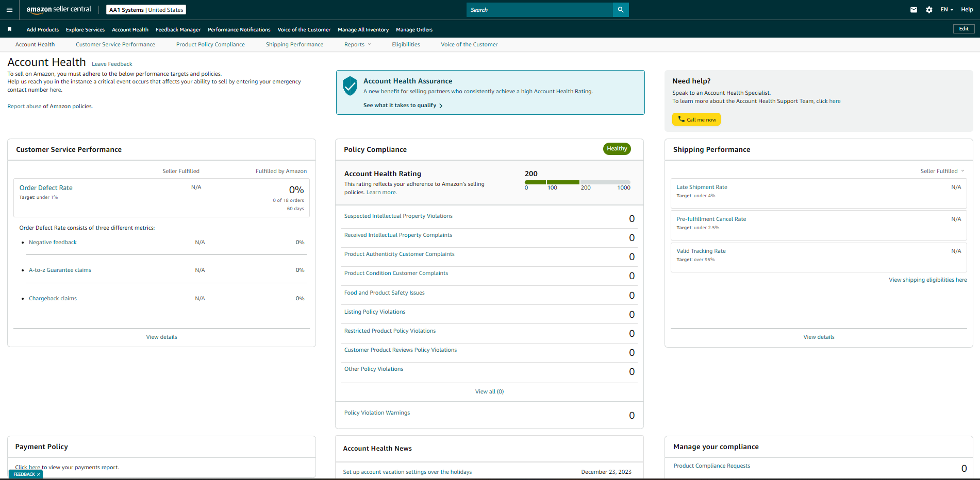Open Negative feedback metric link

(x=53, y=243)
